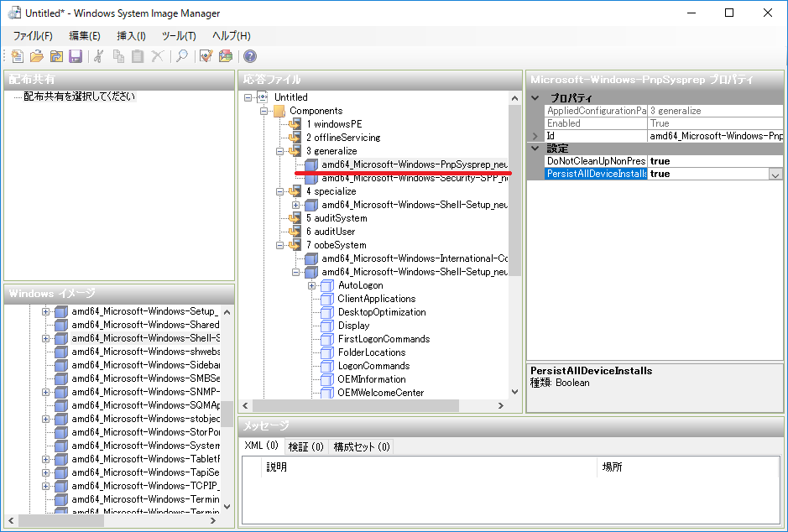788x532 pixels.
Task: Cut the selection with scissors icon
Action: [x=99, y=56]
